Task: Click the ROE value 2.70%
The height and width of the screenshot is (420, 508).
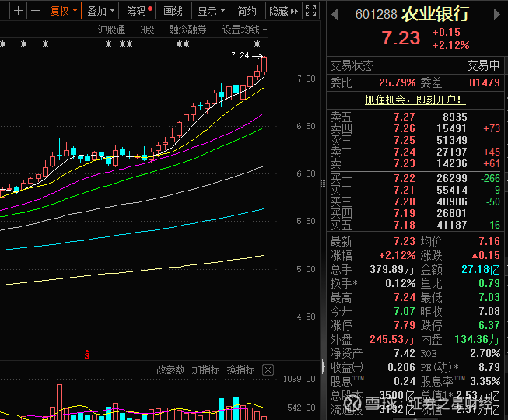Action: pos(485,353)
